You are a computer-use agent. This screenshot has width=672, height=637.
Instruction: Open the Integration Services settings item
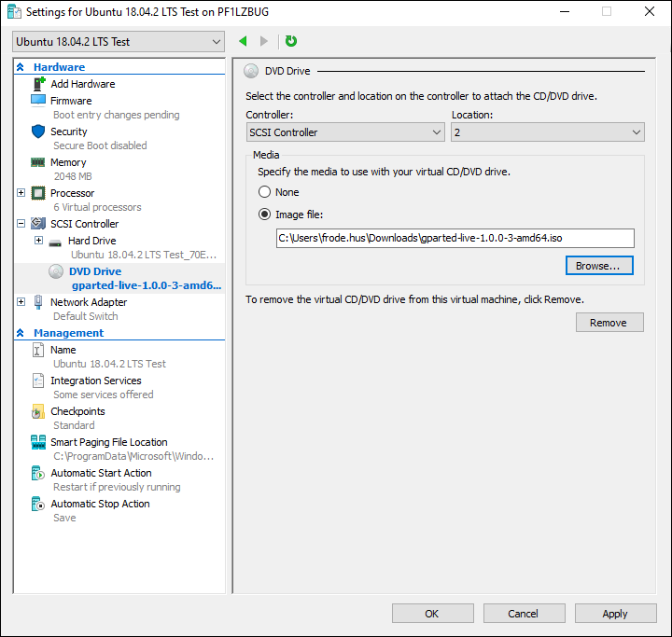pyautogui.click(x=96, y=381)
